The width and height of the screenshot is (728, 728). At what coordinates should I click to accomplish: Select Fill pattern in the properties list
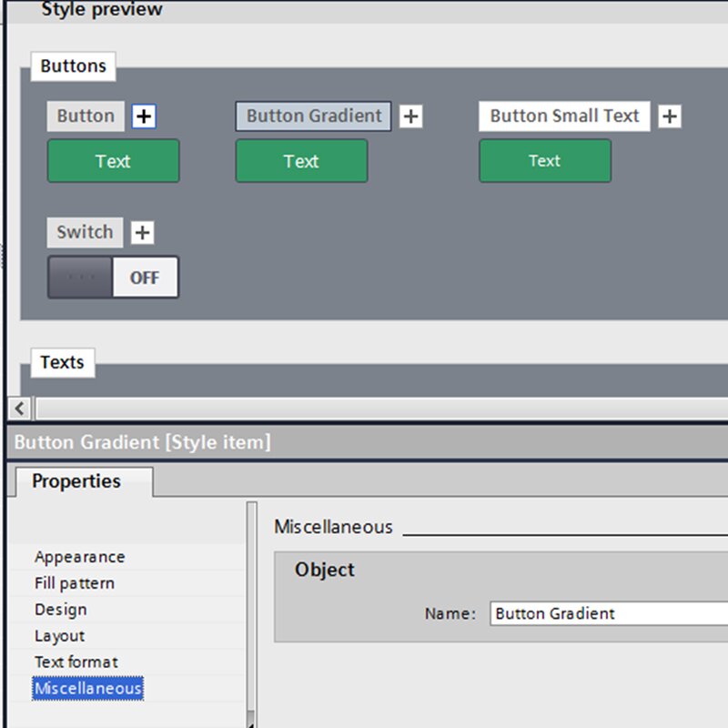(75, 583)
